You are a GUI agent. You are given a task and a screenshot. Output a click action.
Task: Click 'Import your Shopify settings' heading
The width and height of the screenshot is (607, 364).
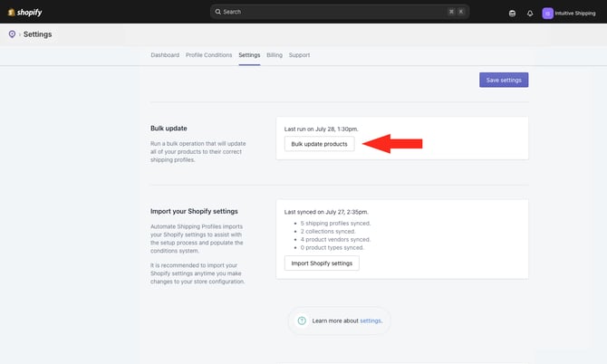click(194, 211)
